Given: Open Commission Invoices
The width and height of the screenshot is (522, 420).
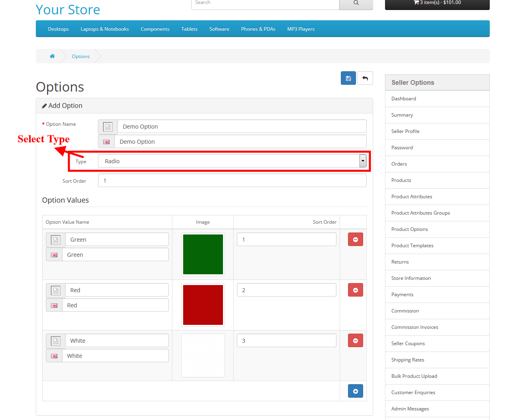Looking at the screenshot, I should 437,327.
